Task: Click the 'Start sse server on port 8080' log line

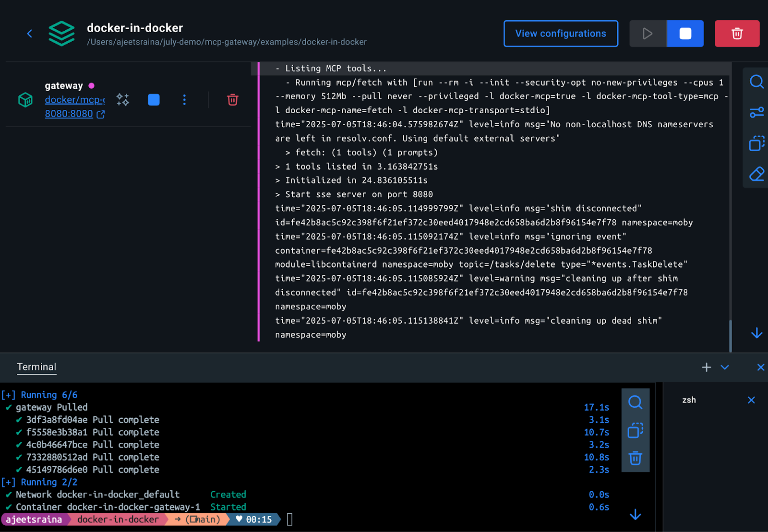Action: point(354,194)
